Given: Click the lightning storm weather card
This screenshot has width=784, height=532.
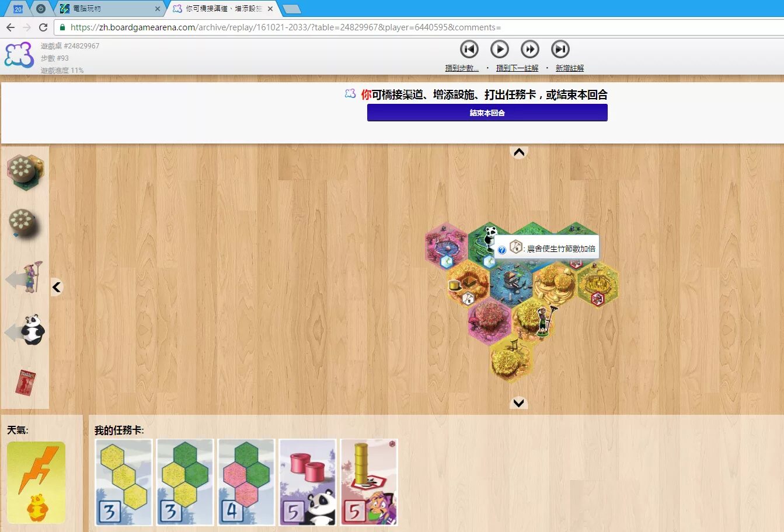Looking at the screenshot, I should tap(36, 482).
